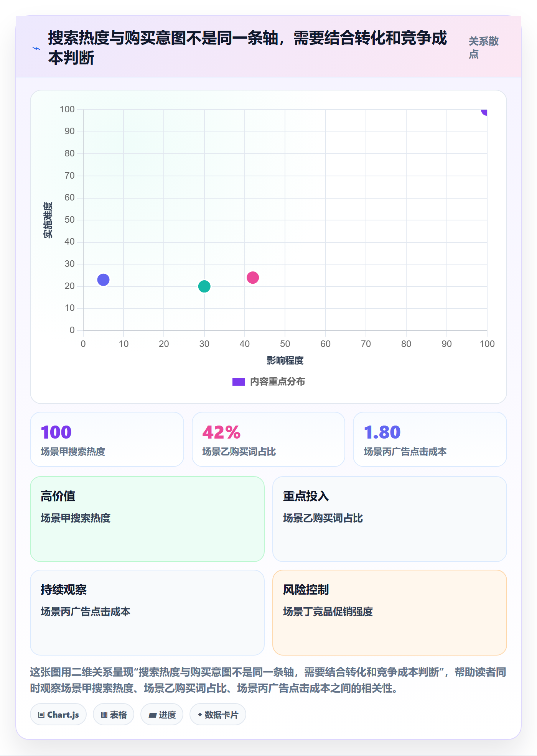Click the teal scatter point at x=30

coord(204,286)
